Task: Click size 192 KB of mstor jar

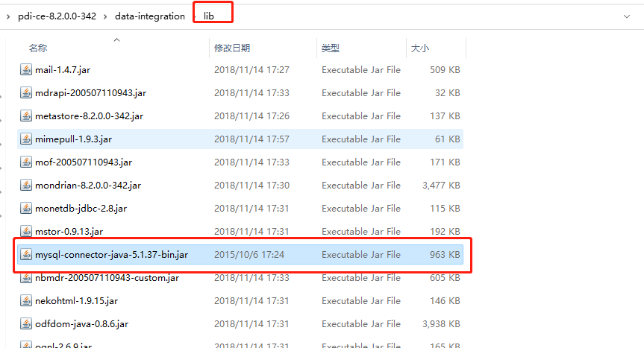Action: click(445, 231)
